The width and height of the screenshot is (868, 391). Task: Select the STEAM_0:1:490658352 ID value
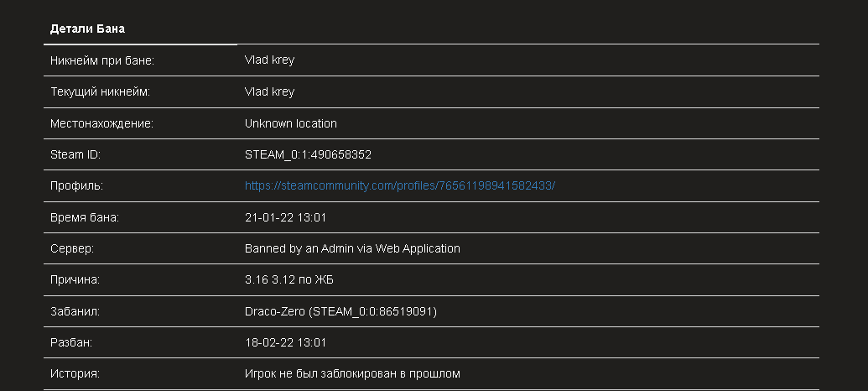pos(308,154)
